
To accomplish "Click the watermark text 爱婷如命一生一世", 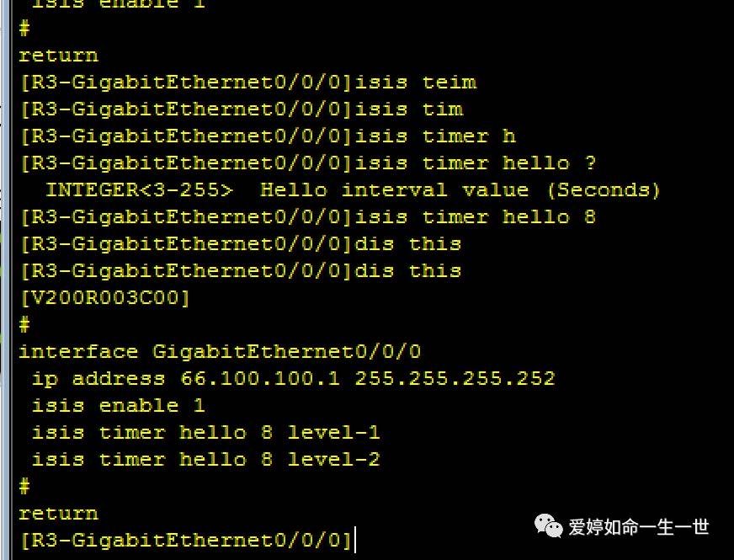I will click(x=640, y=528).
